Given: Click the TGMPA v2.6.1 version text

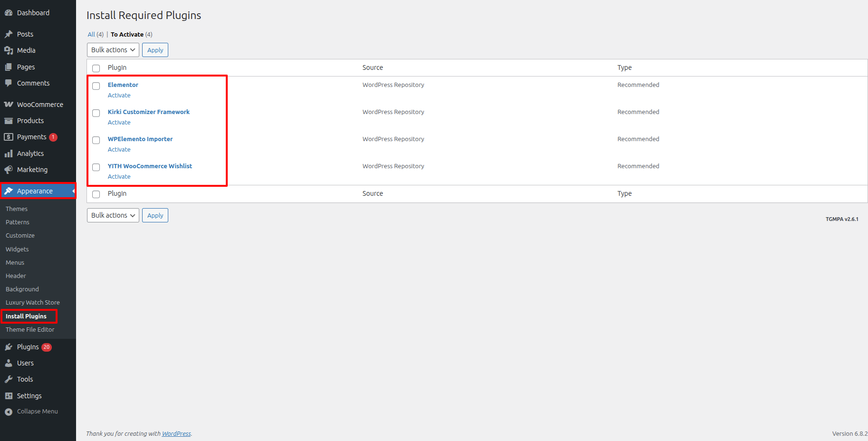Looking at the screenshot, I should pos(842,219).
